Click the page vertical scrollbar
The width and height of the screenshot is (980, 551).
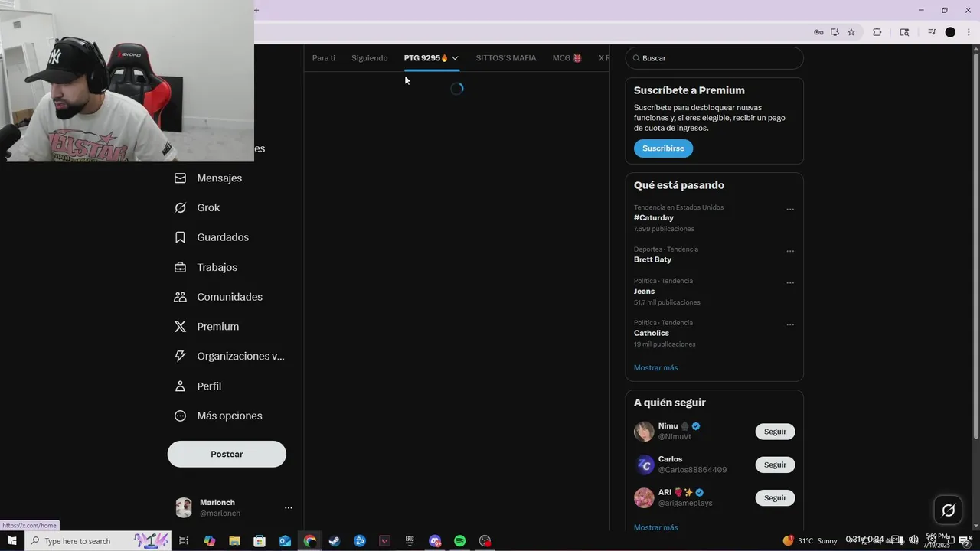975,245
